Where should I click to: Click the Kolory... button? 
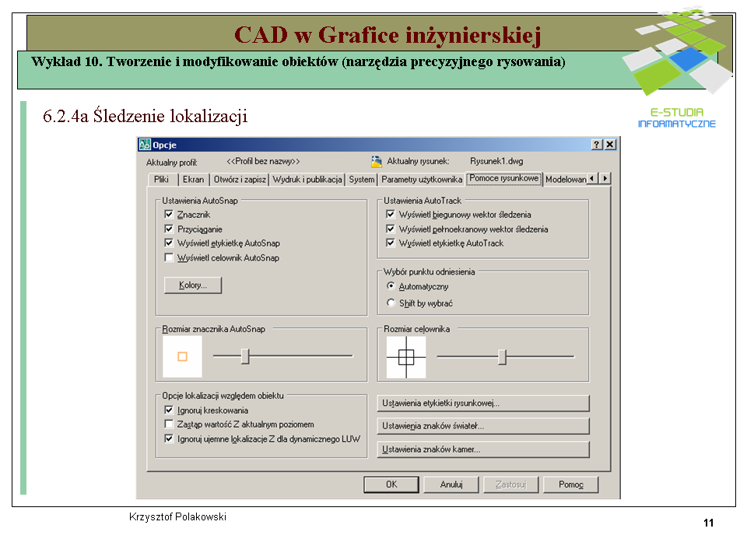tap(193, 285)
